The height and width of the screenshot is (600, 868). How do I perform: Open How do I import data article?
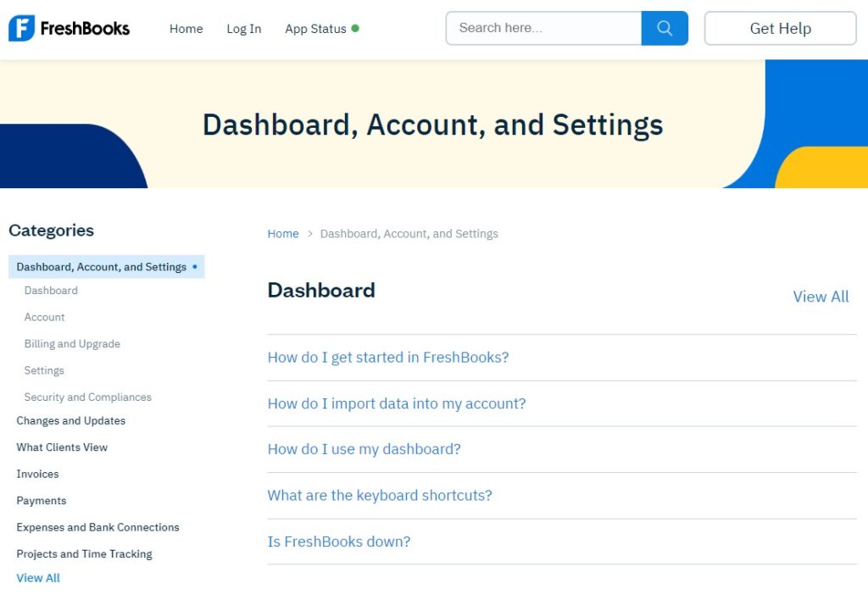[397, 403]
